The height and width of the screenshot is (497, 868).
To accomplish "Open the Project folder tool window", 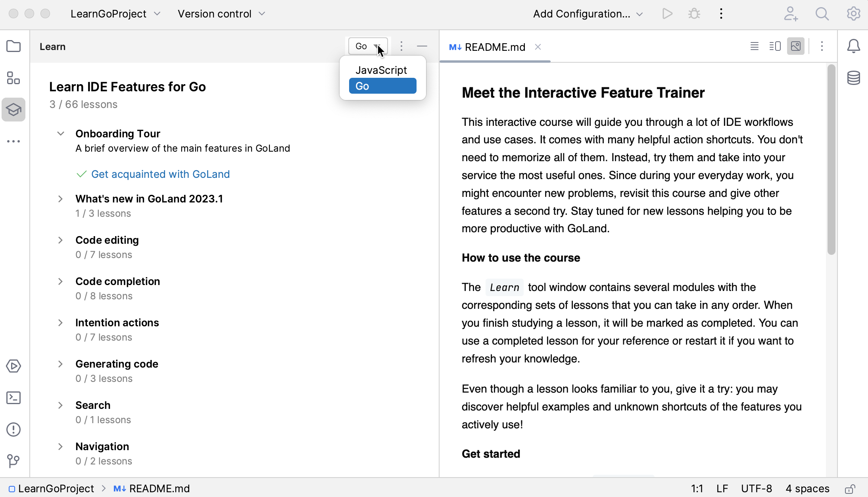I will click(13, 46).
